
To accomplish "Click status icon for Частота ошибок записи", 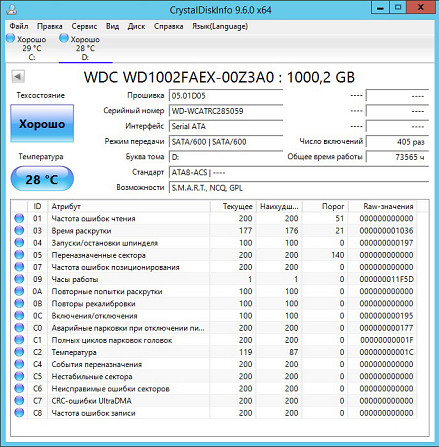I will pyautogui.click(x=19, y=413).
